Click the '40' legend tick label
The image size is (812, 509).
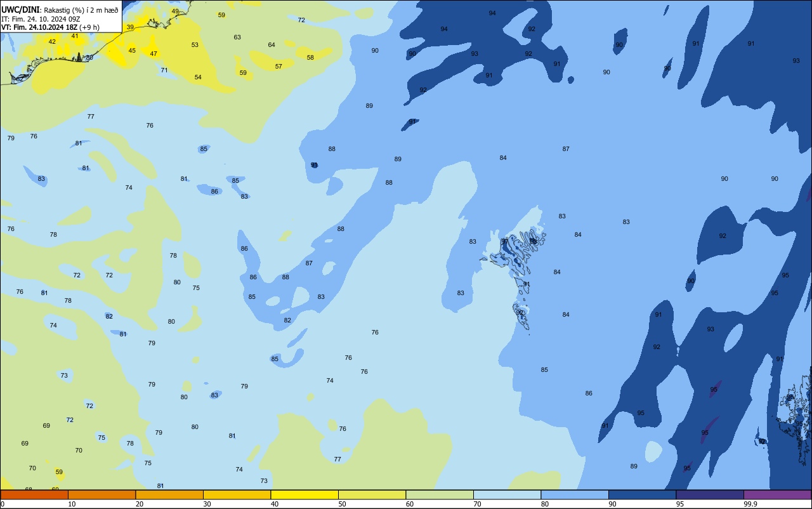[275, 504]
